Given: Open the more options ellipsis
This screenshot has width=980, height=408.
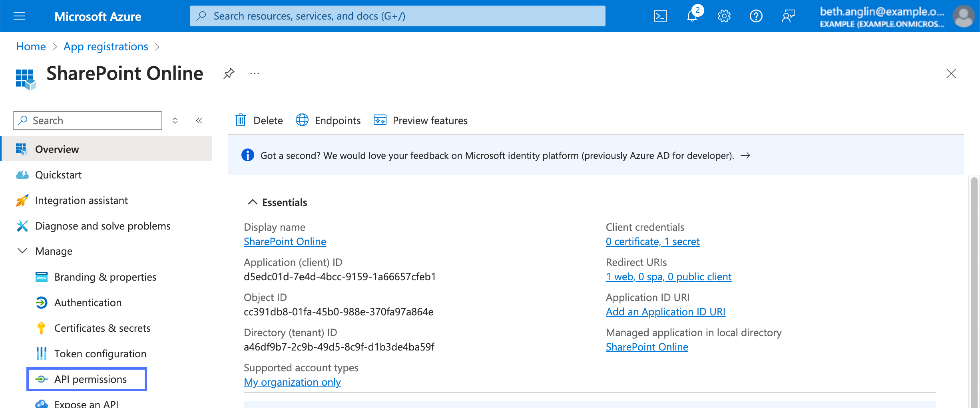Looking at the screenshot, I should [255, 73].
